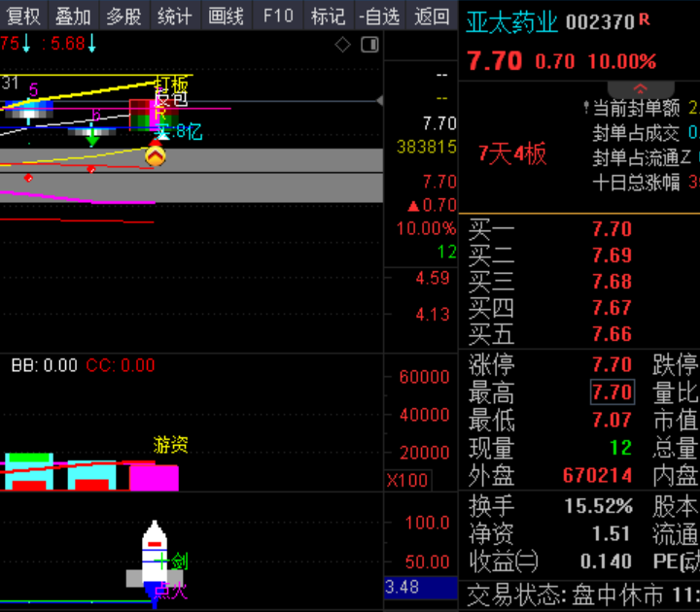Select the 叠加 overlay option
The height and width of the screenshot is (612, 700).
74,17
